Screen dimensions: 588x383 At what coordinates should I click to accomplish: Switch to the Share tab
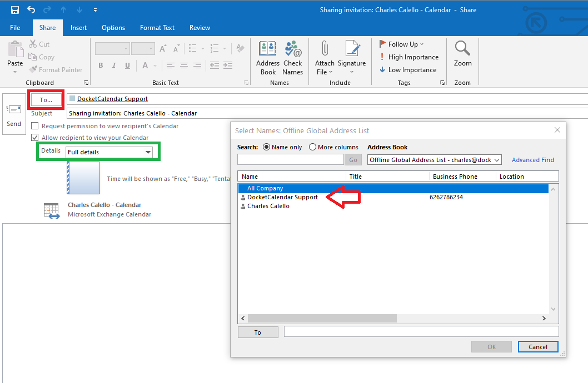pyautogui.click(x=48, y=28)
